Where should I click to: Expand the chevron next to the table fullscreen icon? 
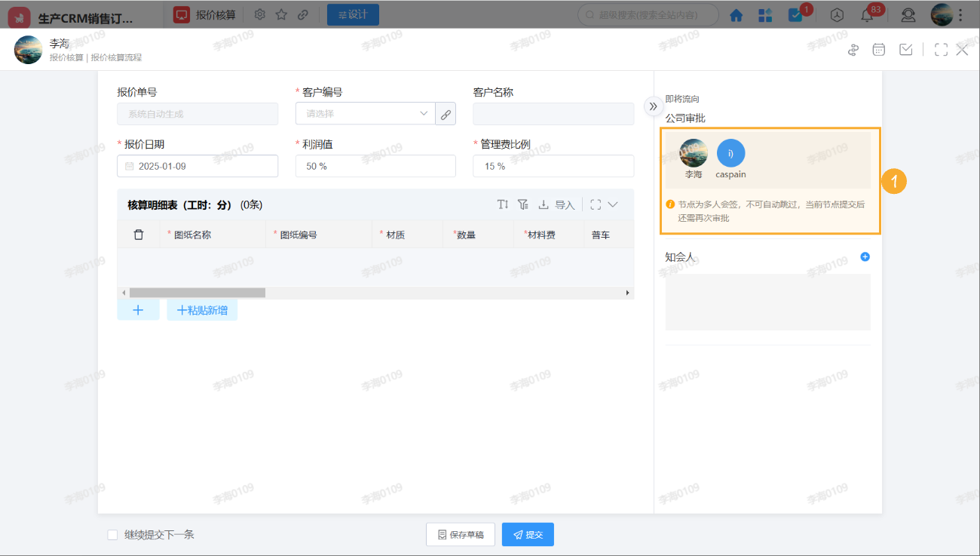click(611, 204)
